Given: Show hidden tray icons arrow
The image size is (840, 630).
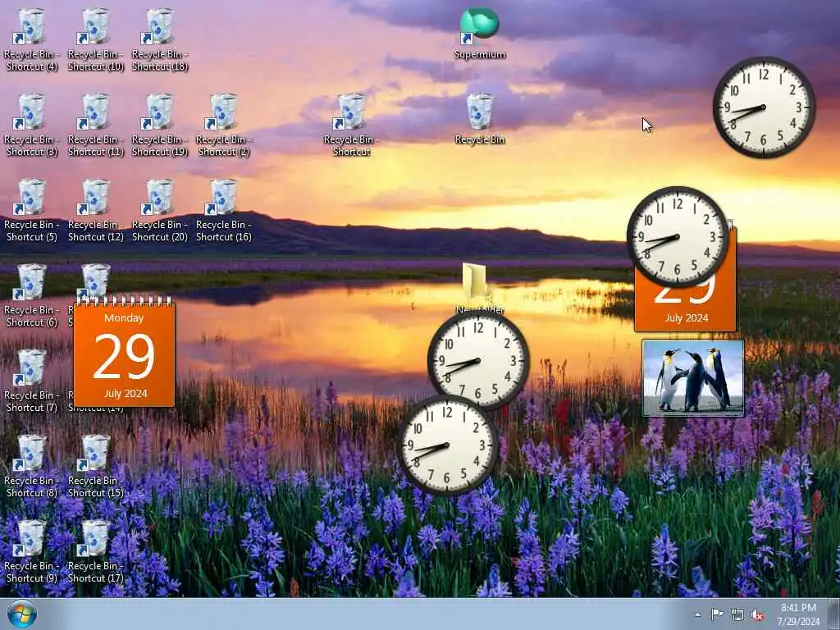Looking at the screenshot, I should pyautogui.click(x=697, y=614).
